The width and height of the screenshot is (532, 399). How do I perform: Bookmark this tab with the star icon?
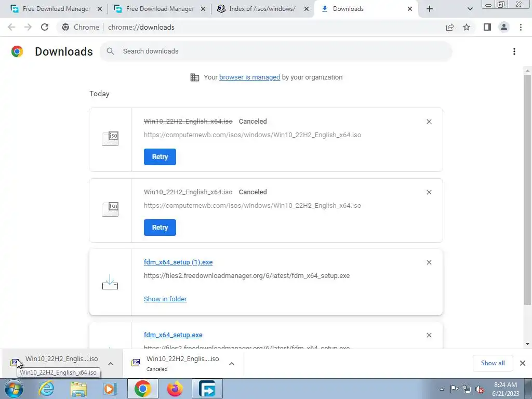coord(467,27)
